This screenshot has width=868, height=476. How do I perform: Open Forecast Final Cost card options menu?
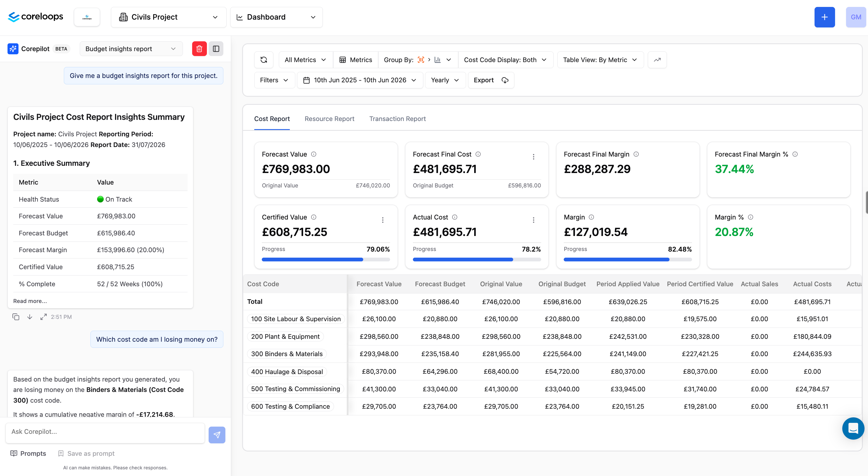(533, 157)
